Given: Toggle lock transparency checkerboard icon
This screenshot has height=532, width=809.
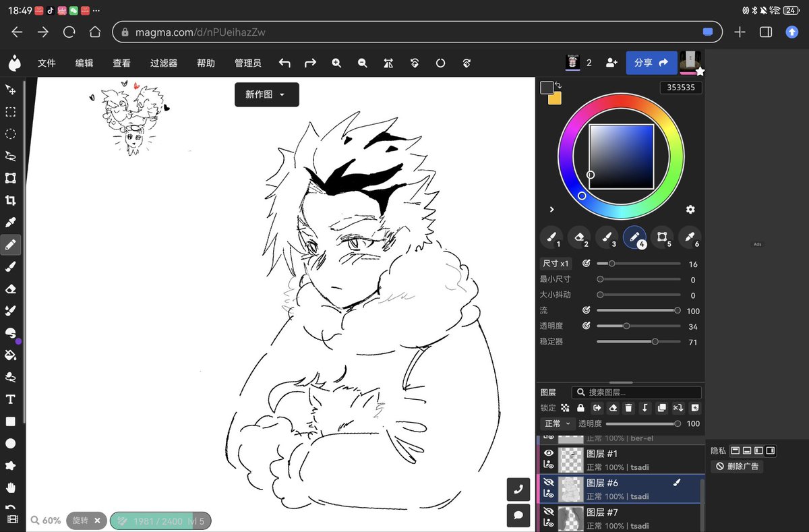Looking at the screenshot, I should pos(565,408).
